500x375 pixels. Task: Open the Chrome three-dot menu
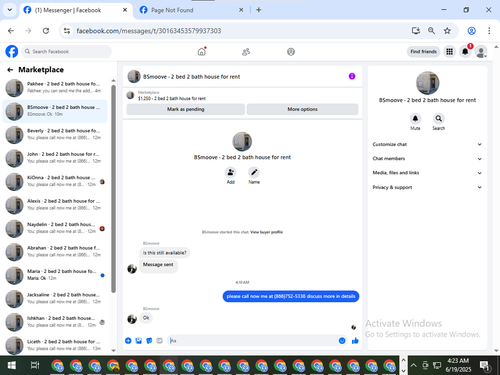489,31
